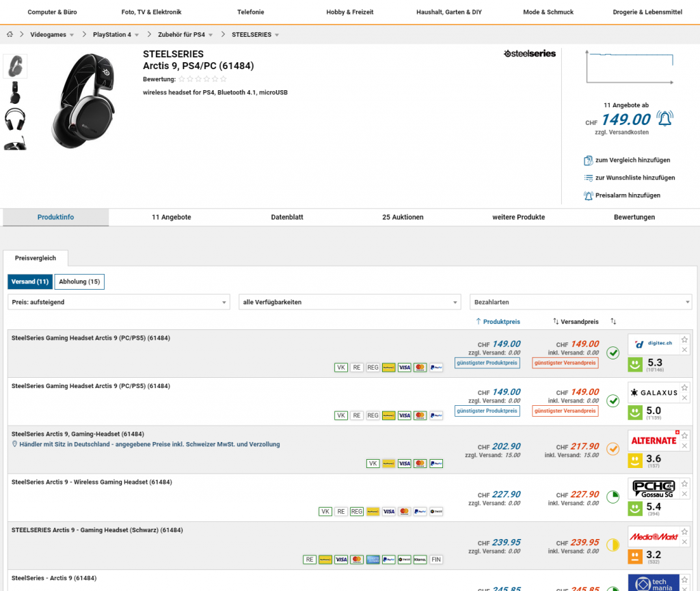Open the 'Preis: aufsteigend' sort dropdown

pos(119,302)
